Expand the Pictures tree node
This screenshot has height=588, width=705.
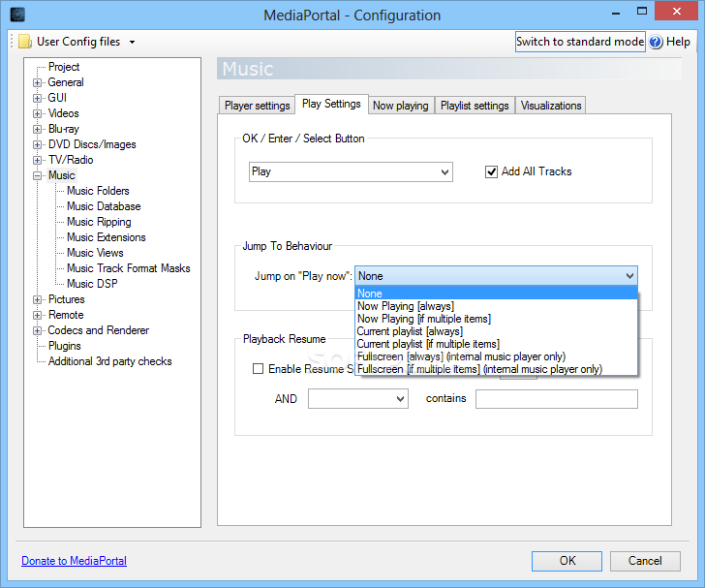[x=38, y=299]
